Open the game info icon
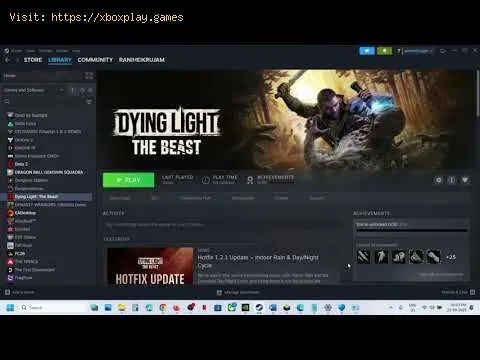 [x=452, y=180]
